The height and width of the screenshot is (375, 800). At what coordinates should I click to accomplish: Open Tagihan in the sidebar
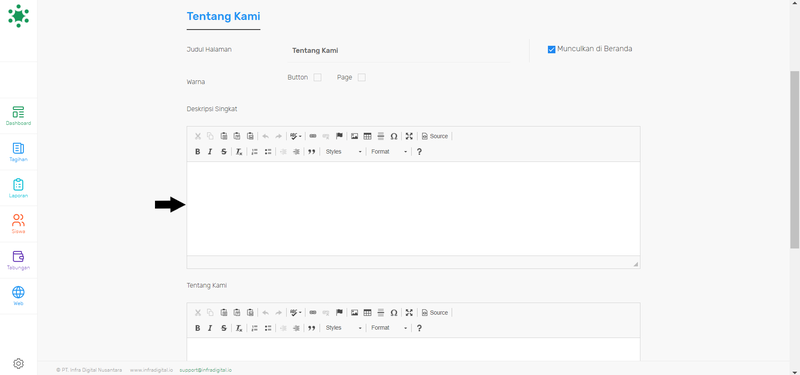(x=18, y=152)
